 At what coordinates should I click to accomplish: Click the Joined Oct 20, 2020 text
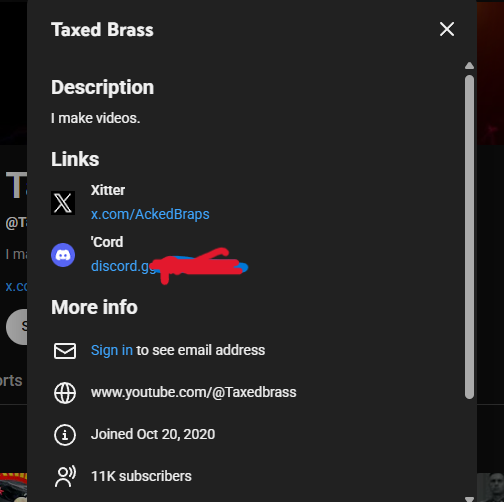[153, 434]
